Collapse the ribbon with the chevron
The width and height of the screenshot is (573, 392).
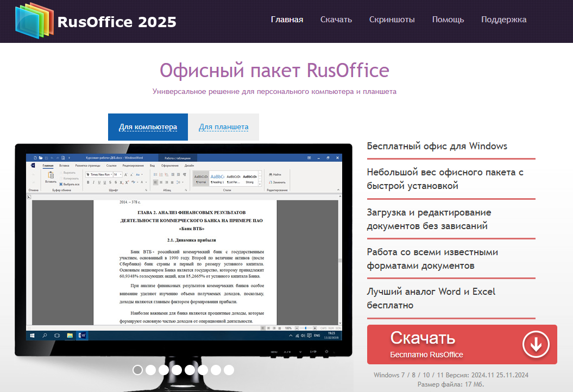click(x=338, y=190)
